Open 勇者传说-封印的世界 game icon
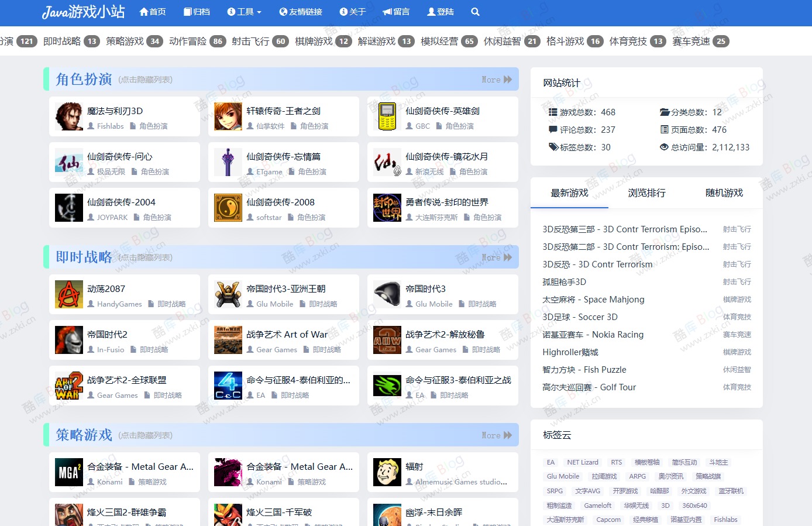812x526 pixels. (387, 208)
